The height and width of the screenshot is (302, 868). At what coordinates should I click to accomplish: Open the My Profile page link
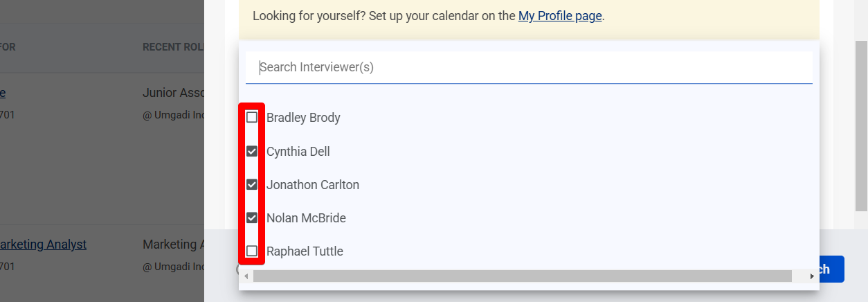click(559, 15)
